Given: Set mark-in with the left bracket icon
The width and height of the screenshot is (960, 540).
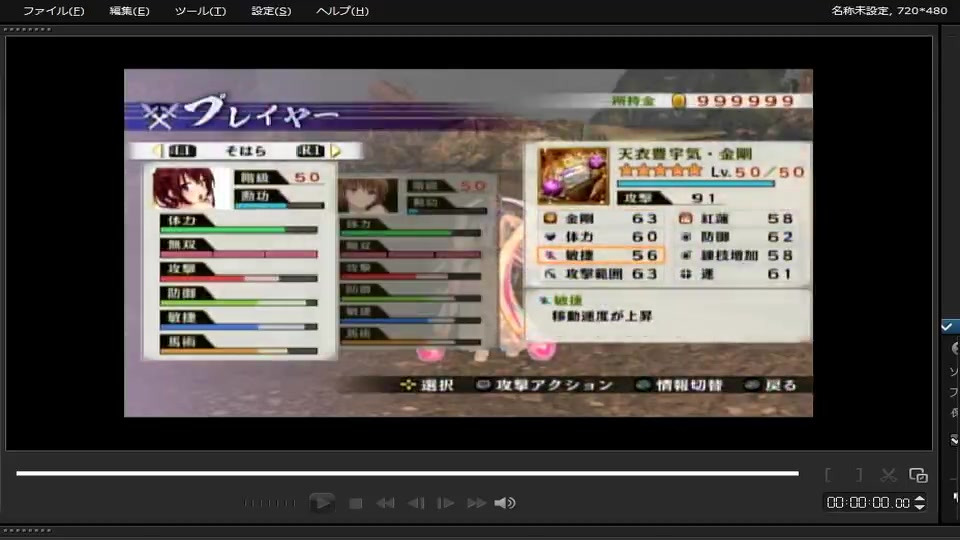Looking at the screenshot, I should pyautogui.click(x=828, y=475).
